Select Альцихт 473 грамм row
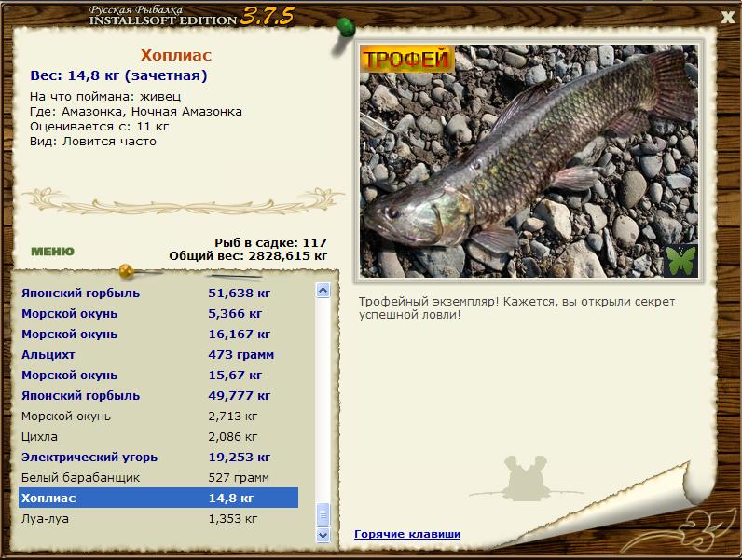Screen dimensions: 742x560 tap(158, 354)
